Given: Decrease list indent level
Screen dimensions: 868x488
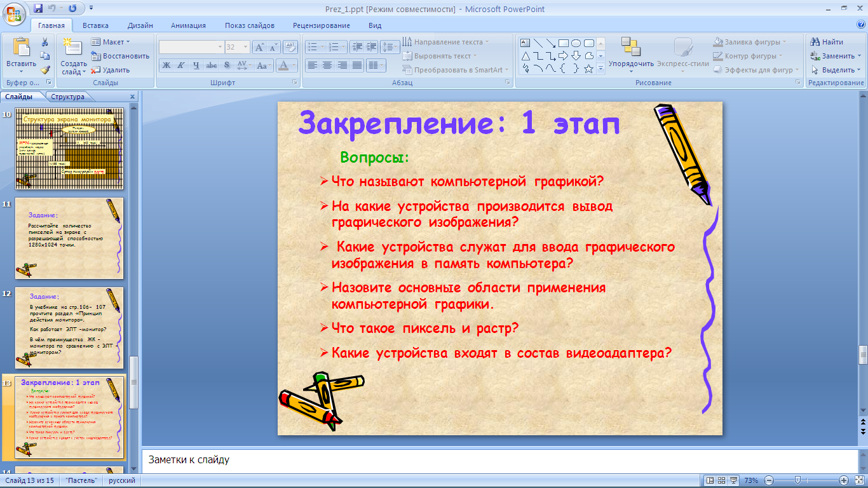Looking at the screenshot, I should coord(356,47).
